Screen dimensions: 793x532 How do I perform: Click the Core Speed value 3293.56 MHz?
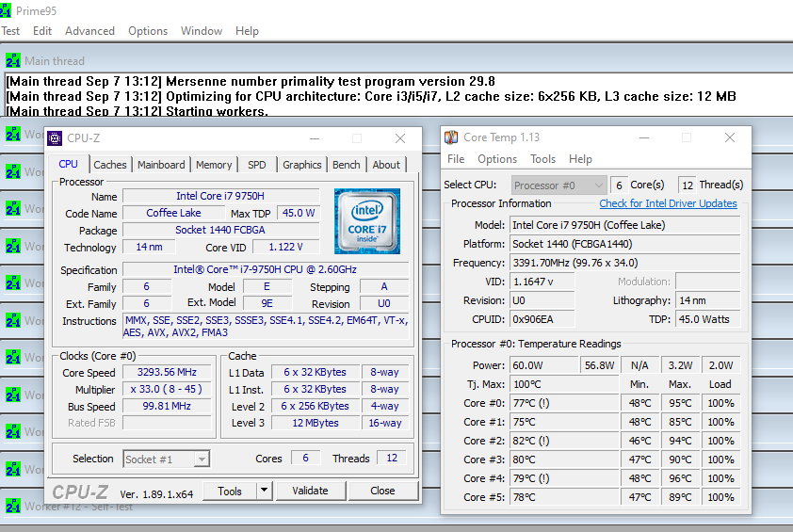point(167,372)
